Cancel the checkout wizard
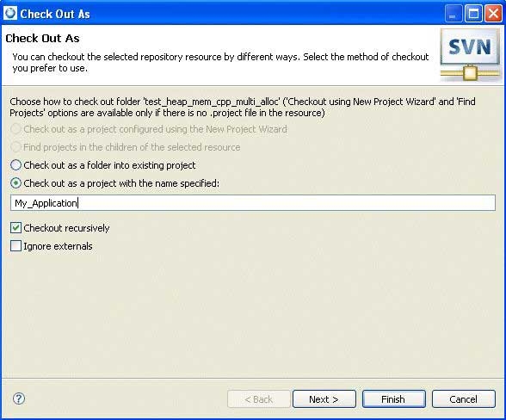 click(463, 399)
